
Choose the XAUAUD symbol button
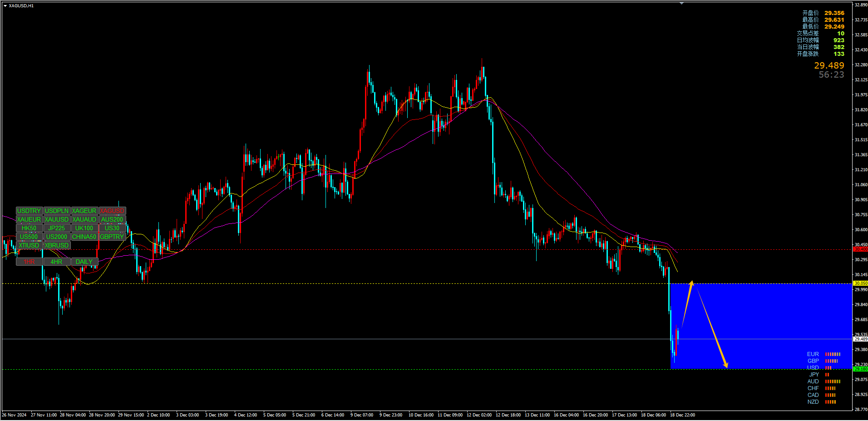pyautogui.click(x=84, y=219)
